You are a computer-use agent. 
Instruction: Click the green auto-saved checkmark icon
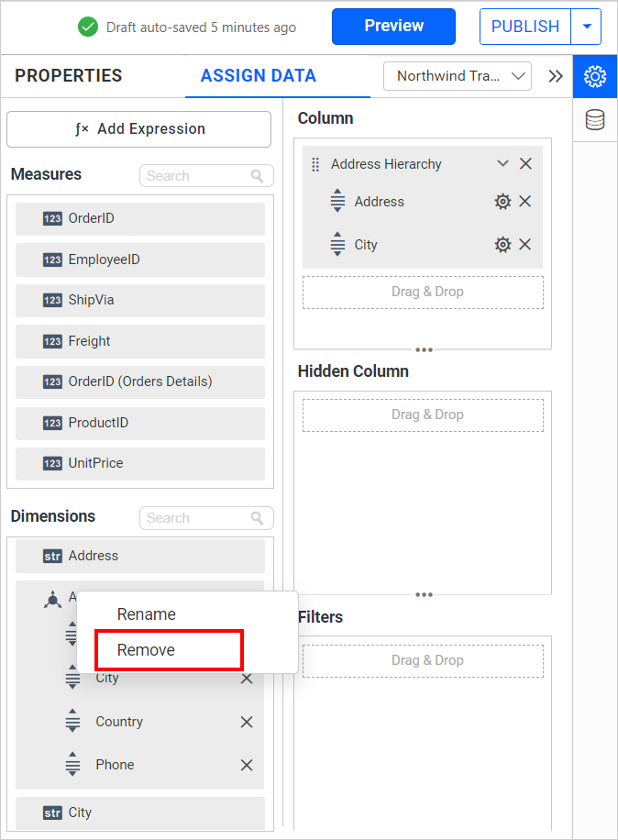tap(88, 27)
